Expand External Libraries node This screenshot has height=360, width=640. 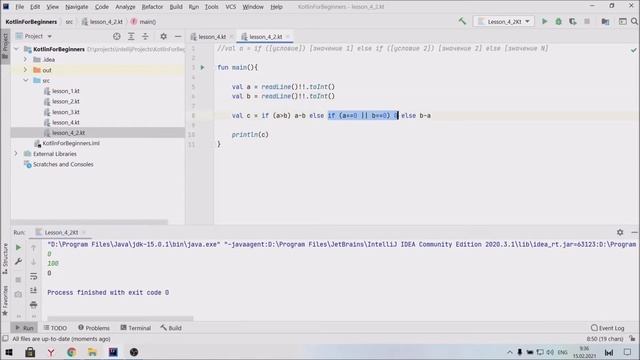click(16, 154)
